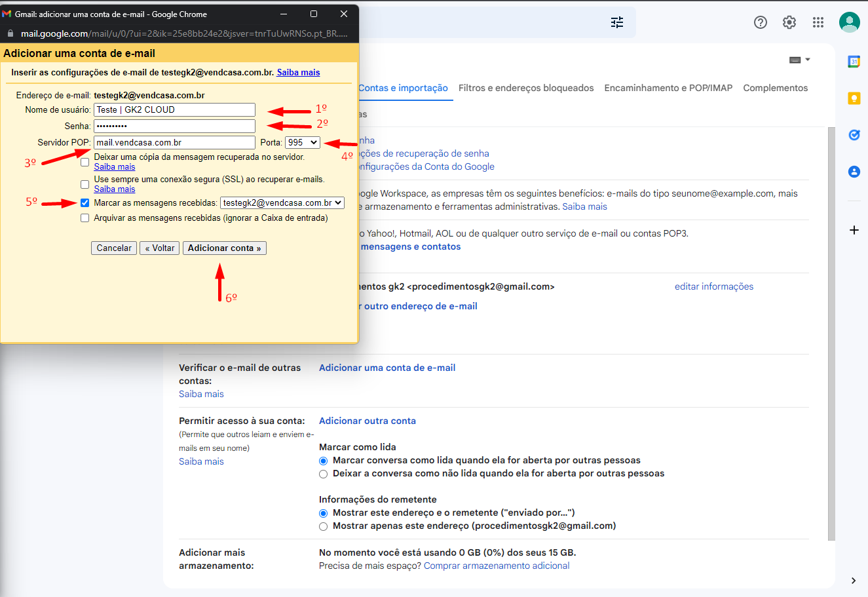Open label dropdown testegk2@vendcasa.com.br
Screen dimensions: 868x597
coord(282,203)
